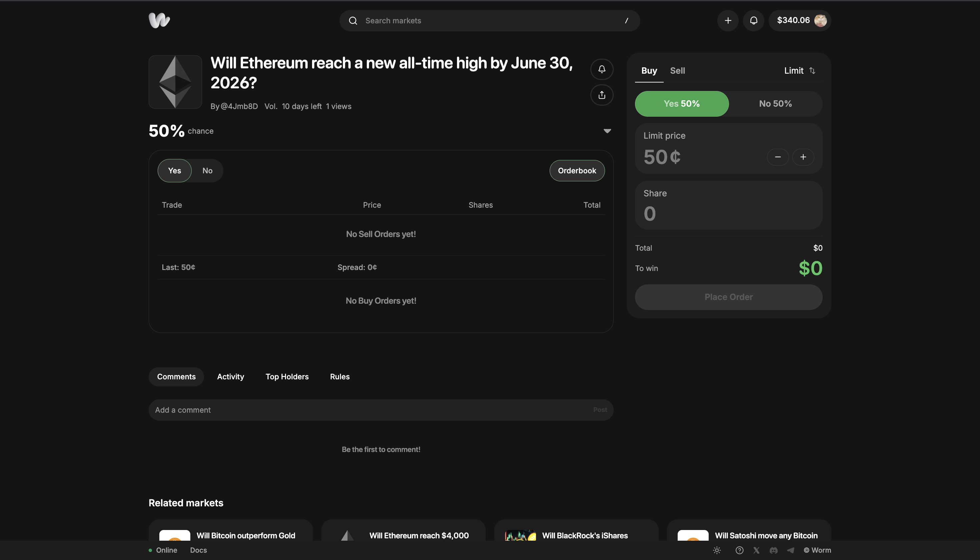980x560 pixels.
Task: Click the Add a comment field
Action: (381, 410)
